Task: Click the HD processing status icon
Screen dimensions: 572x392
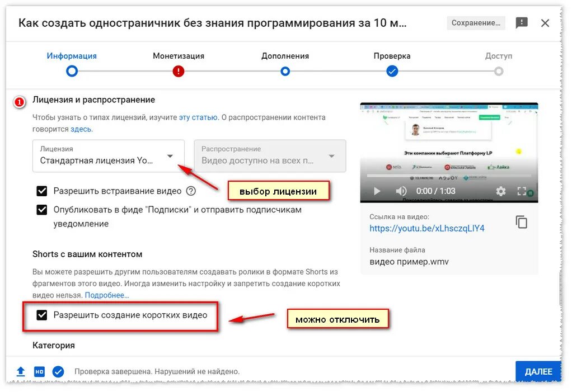Action: point(39,372)
